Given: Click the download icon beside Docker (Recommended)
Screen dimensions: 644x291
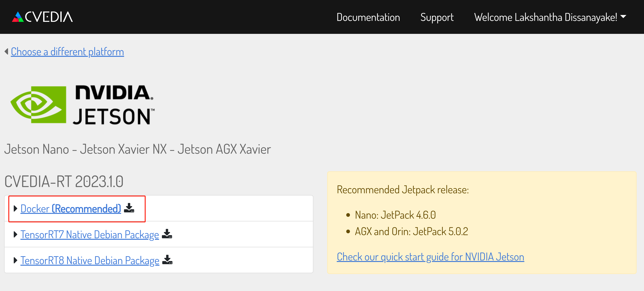Looking at the screenshot, I should (x=129, y=208).
